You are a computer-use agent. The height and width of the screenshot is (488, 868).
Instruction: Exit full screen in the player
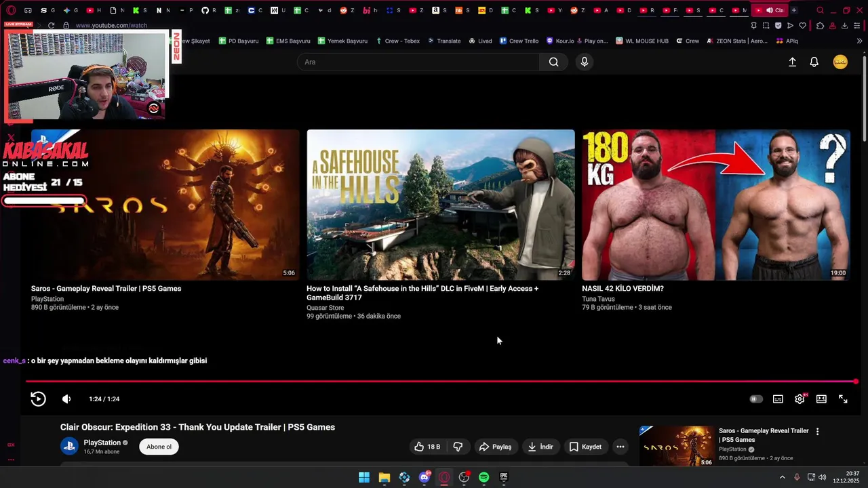pos(843,399)
